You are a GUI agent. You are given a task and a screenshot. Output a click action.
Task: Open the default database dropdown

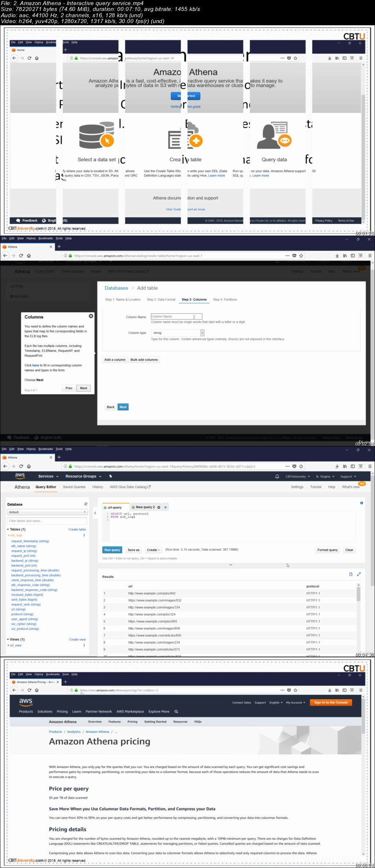(x=47, y=512)
